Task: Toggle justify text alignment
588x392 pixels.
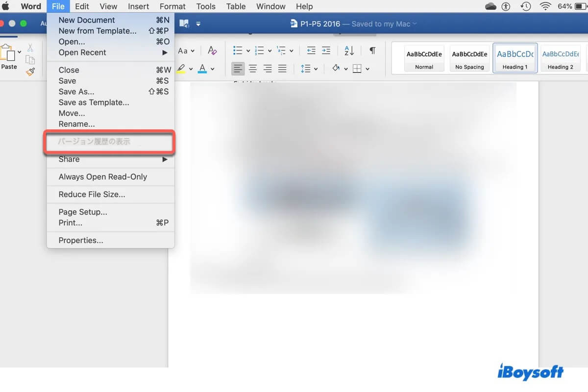Action: (x=282, y=69)
